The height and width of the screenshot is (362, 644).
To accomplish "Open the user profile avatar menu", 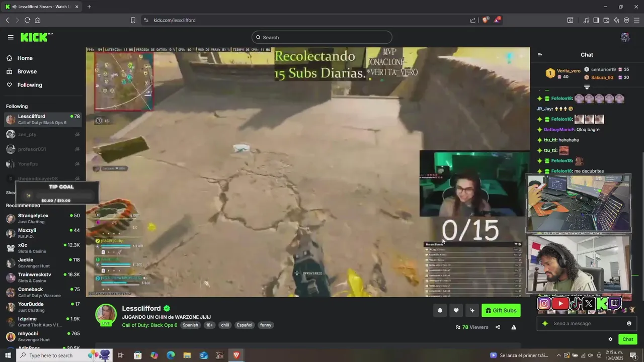I will [625, 37].
